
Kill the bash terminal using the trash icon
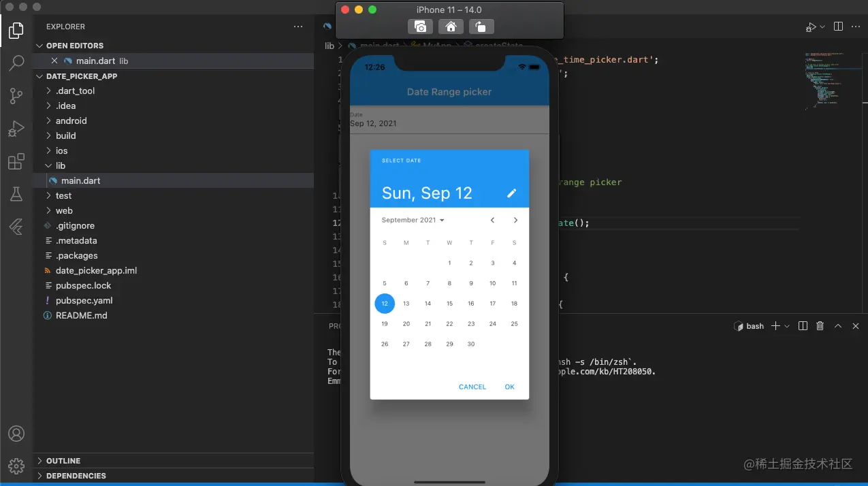click(x=820, y=326)
